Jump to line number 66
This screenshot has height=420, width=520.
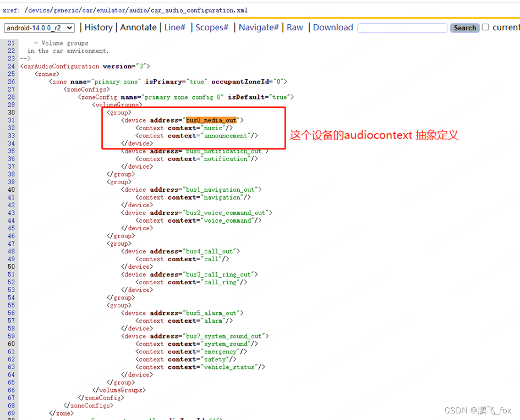coord(11,390)
